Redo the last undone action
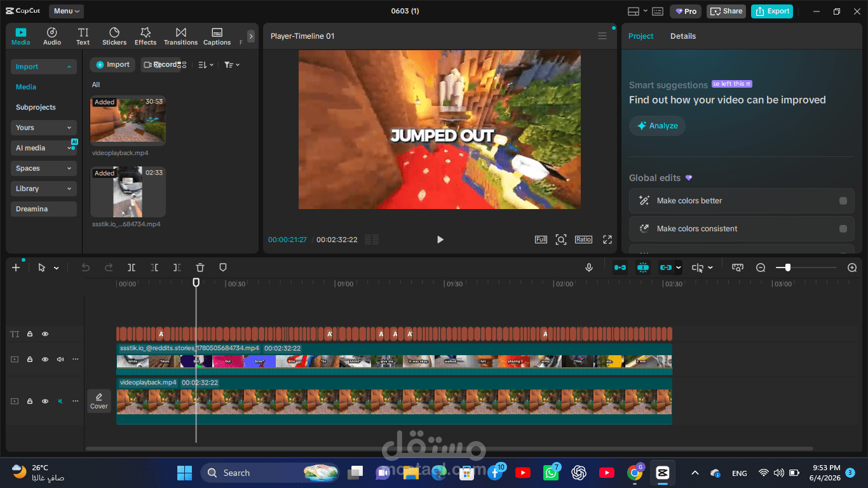This screenshot has height=488, width=868. tap(109, 268)
